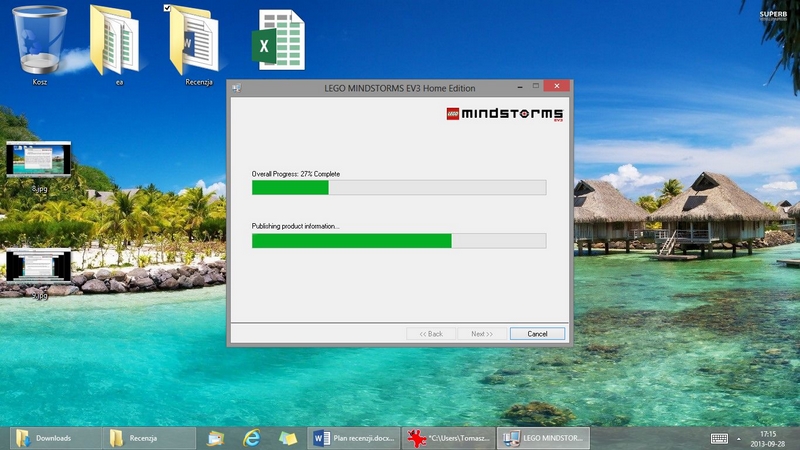Click the LEGO MINDSTORMS EV3 Home Edition title
The height and width of the screenshot is (450, 800).
click(399, 88)
